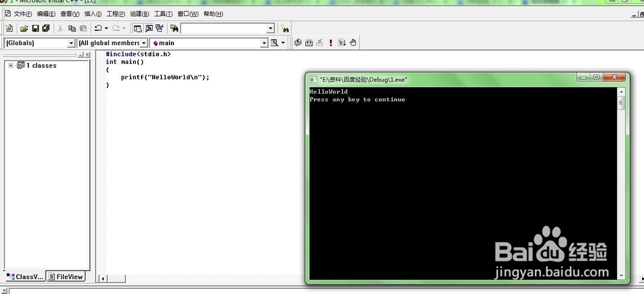Open the All global members filter dropdown
The height and width of the screenshot is (294, 644).
pyautogui.click(x=144, y=43)
